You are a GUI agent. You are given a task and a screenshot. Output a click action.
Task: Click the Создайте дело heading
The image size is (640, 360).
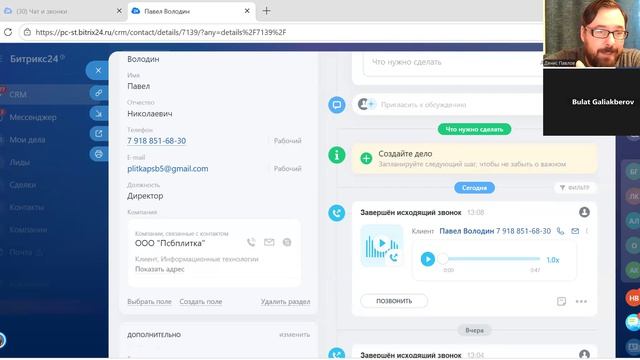pos(405,154)
